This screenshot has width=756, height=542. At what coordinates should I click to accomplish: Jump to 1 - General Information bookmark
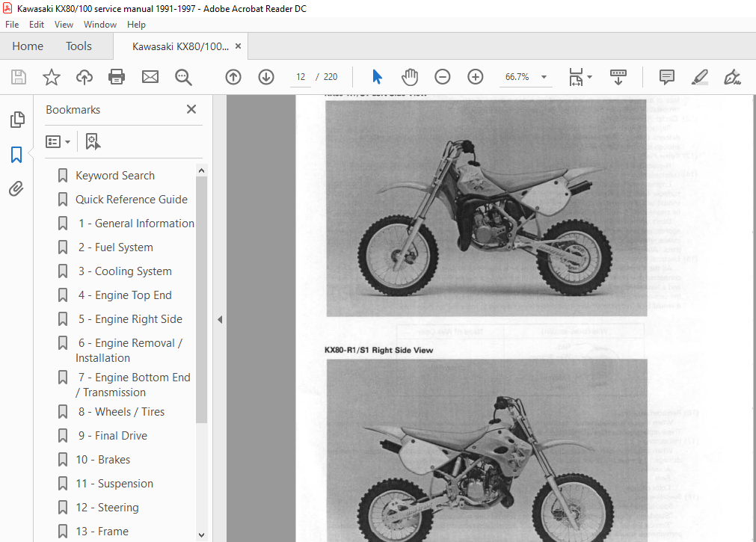click(136, 224)
